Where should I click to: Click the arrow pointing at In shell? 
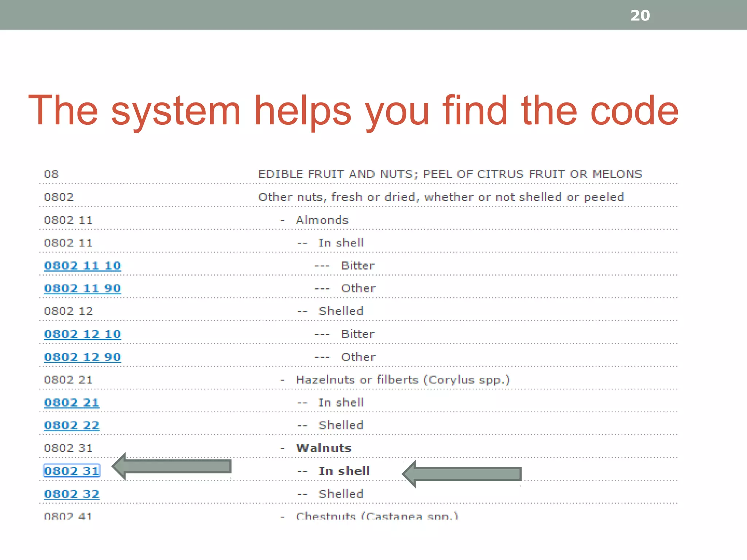pos(462,474)
